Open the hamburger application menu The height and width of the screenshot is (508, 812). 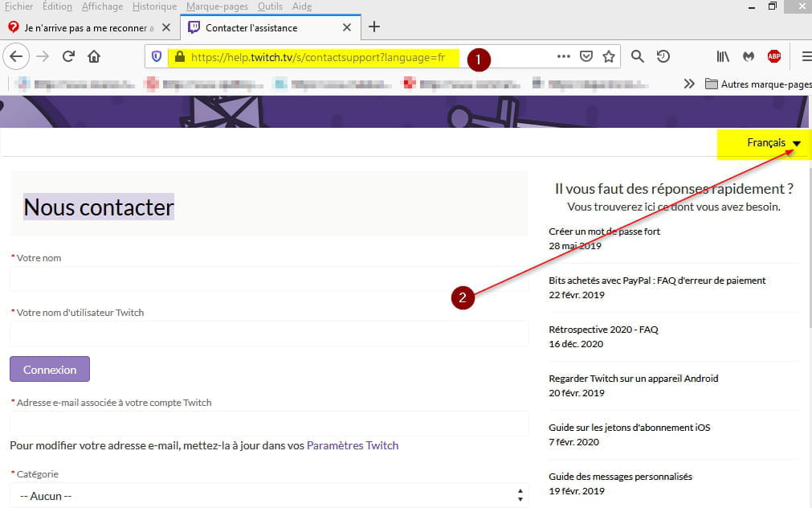[x=806, y=56]
